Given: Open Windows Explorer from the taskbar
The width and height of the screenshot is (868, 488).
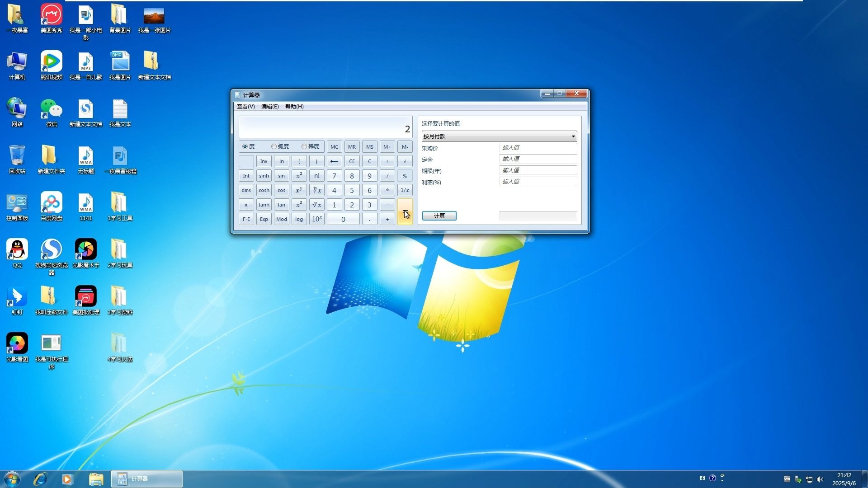Looking at the screenshot, I should (x=96, y=479).
